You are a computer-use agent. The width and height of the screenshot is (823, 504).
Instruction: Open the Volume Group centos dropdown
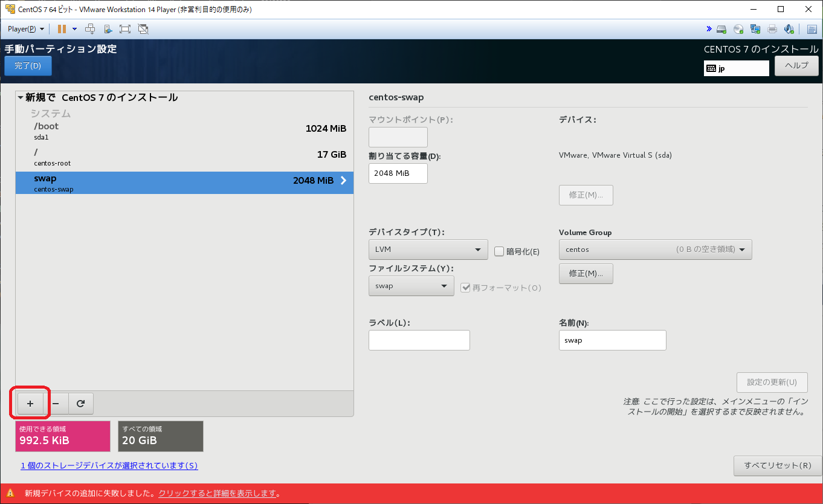(655, 249)
